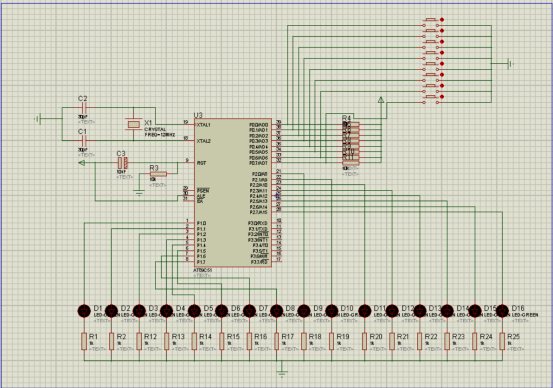Select LED D1 in the schematic
553x388 pixels.
point(84,311)
